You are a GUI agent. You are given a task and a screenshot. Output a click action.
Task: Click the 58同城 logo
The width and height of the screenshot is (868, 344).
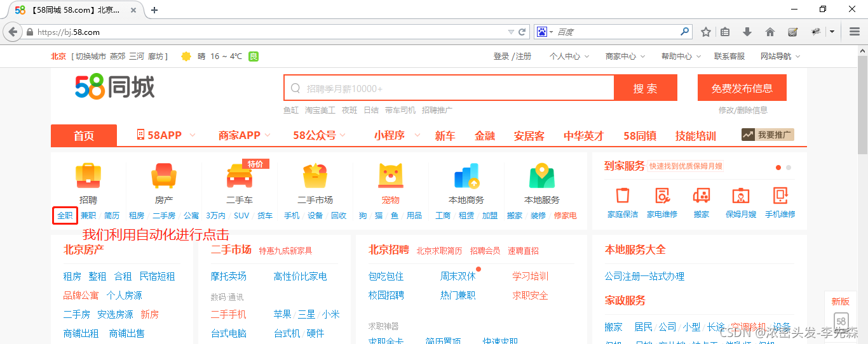115,87
